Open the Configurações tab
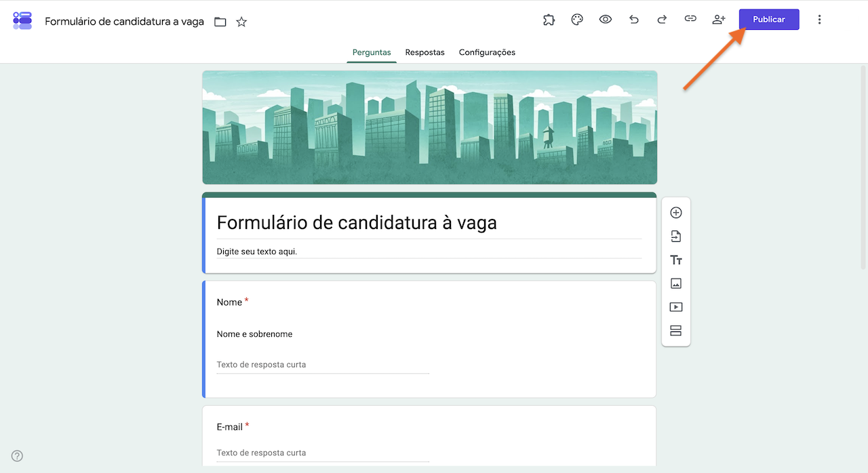 coord(487,52)
